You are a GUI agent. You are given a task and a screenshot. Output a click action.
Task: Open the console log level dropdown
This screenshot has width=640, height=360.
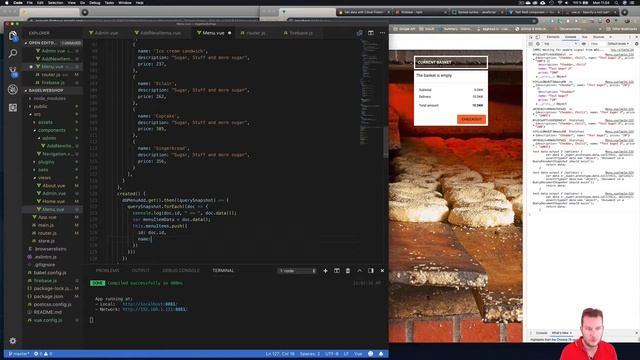tap(618, 44)
